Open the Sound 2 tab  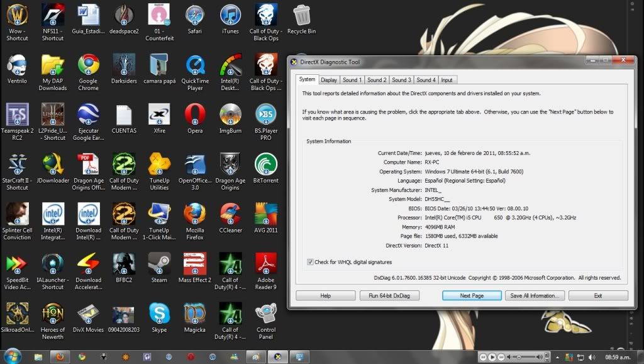tap(377, 80)
